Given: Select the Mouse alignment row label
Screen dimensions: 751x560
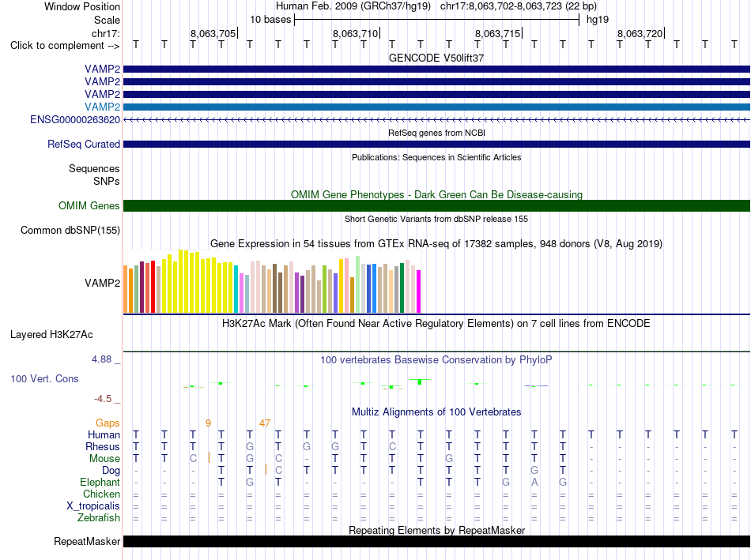Looking at the screenshot, I should (104, 459).
